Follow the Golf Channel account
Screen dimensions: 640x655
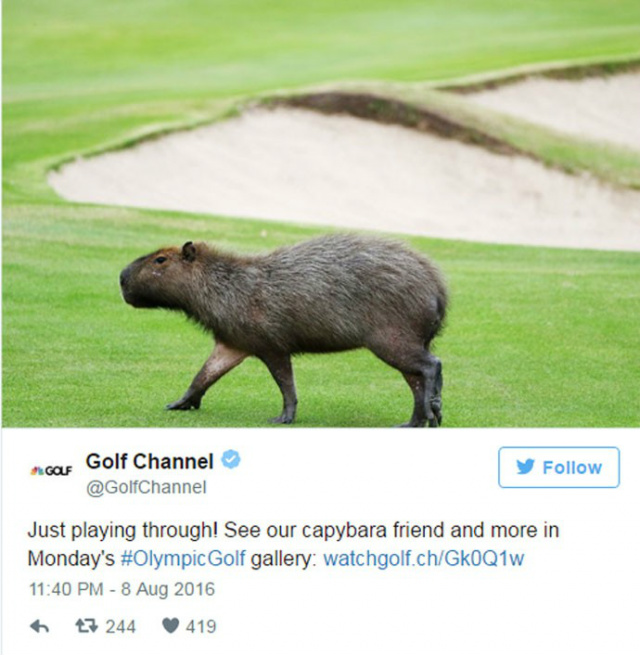(559, 467)
